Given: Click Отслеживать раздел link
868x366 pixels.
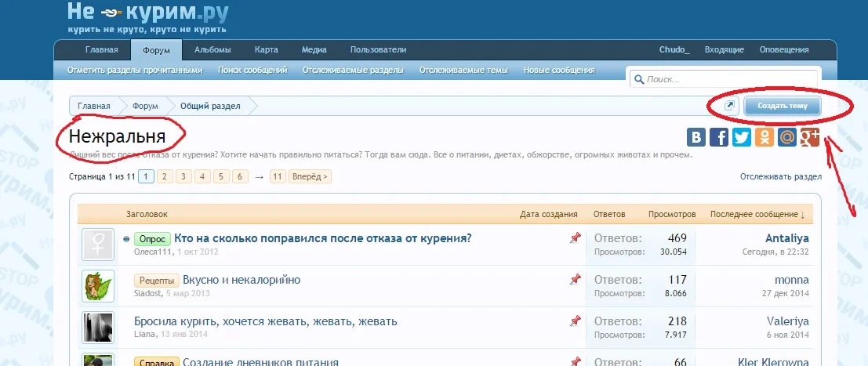Looking at the screenshot, I should (x=780, y=176).
